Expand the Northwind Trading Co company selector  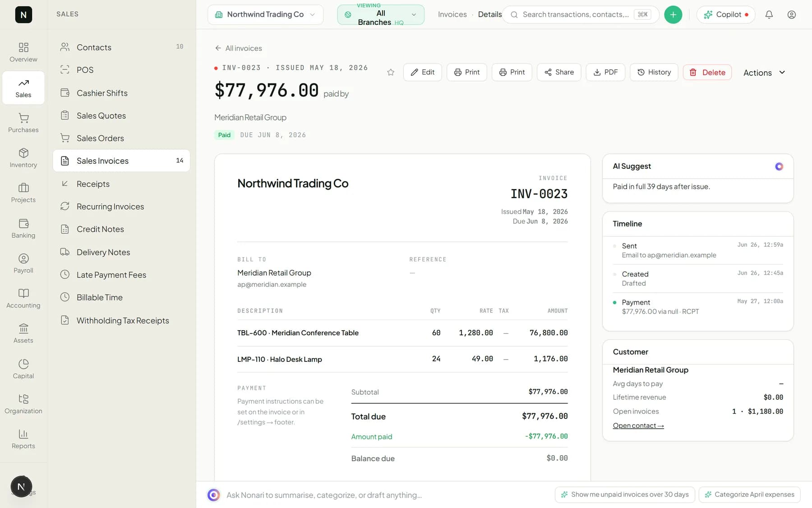click(x=265, y=14)
